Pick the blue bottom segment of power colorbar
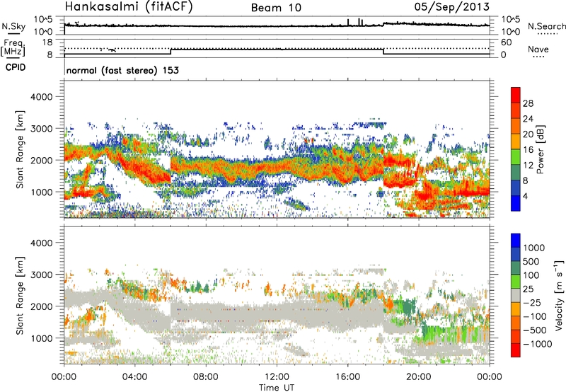566x392 pixels. tap(516, 203)
